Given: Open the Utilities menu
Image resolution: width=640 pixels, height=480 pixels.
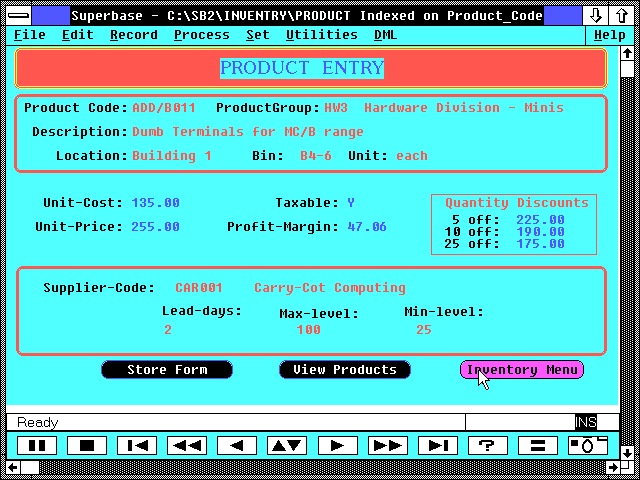Looking at the screenshot, I should [x=322, y=35].
